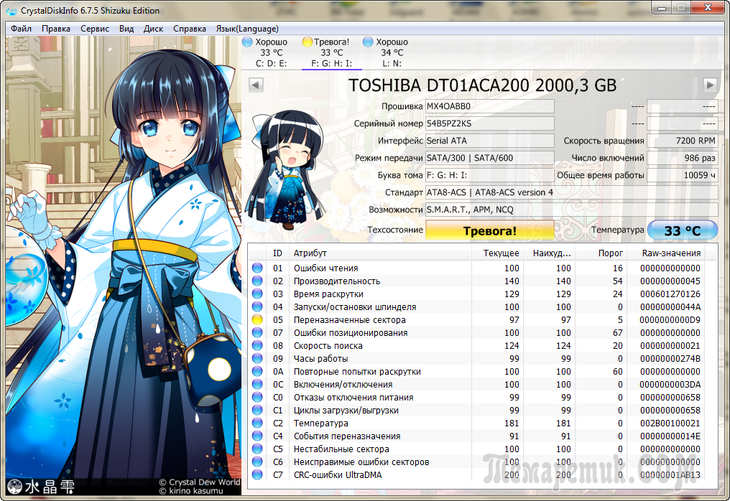Open the Вид menu

126,29
